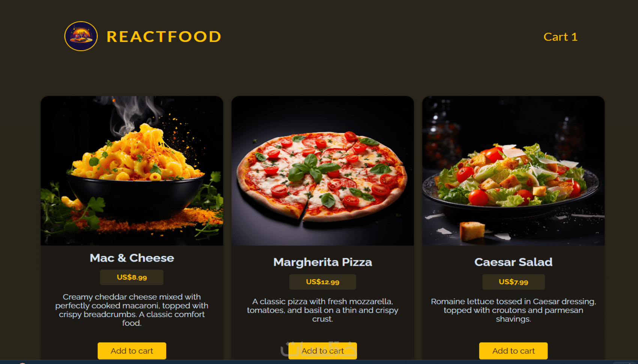Click the ReactFood round logo icon
The image size is (638, 364).
click(81, 36)
